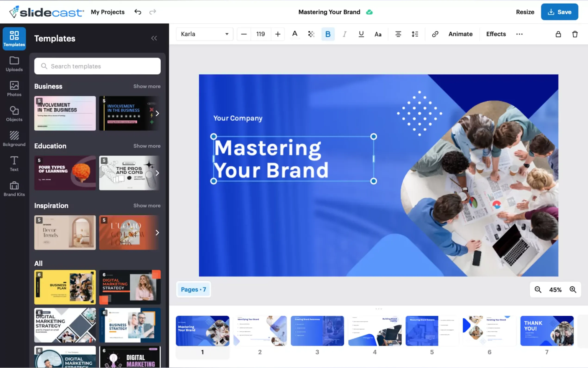Open the text color picker

[295, 34]
